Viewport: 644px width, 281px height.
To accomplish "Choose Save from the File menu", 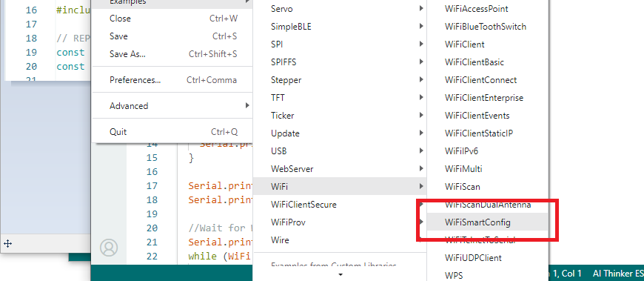I will click(172, 36).
